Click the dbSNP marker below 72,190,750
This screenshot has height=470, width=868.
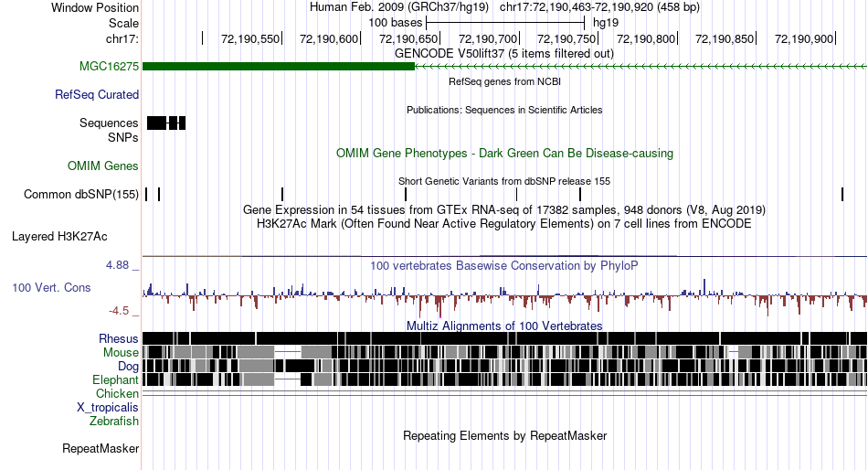point(580,195)
